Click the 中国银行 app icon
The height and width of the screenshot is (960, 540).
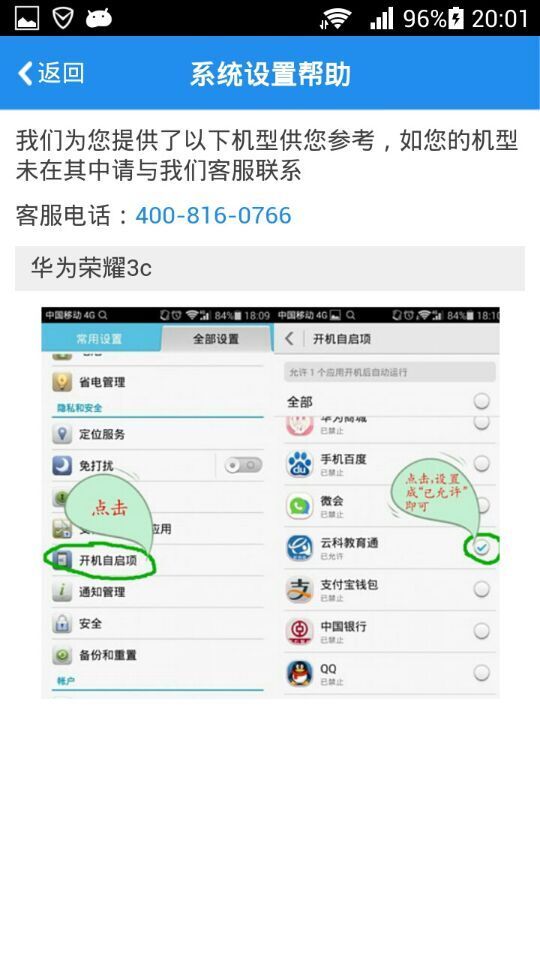(x=300, y=631)
